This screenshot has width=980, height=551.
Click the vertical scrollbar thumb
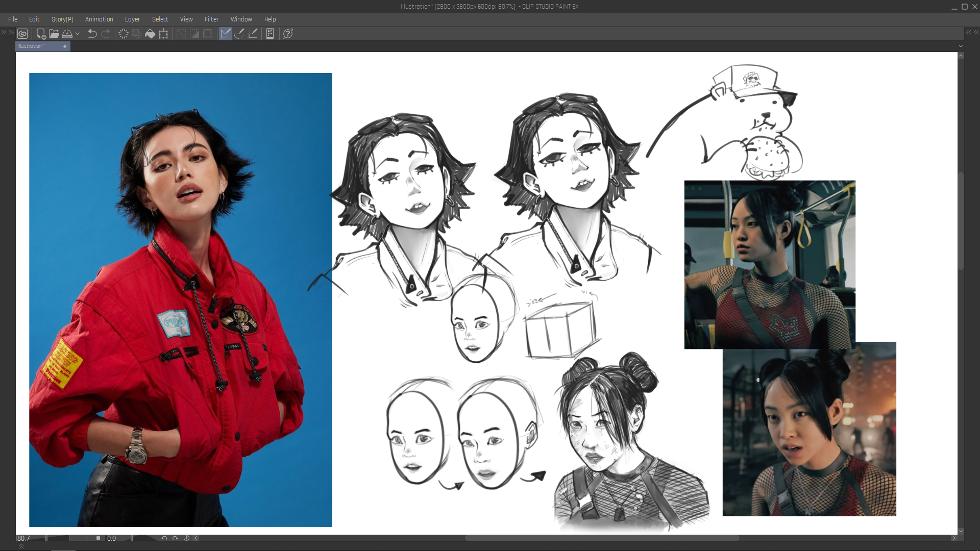coord(961,221)
